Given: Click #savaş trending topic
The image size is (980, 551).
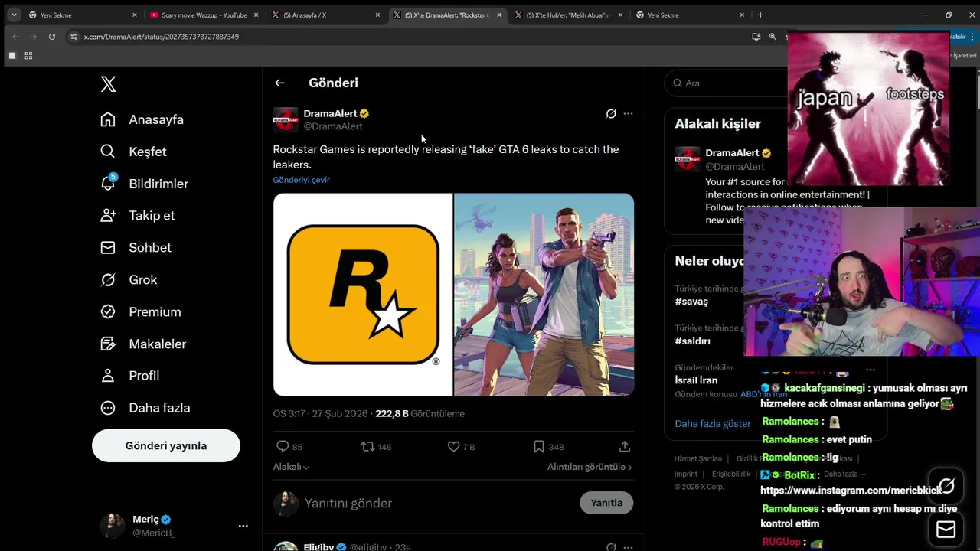Looking at the screenshot, I should coord(691,302).
